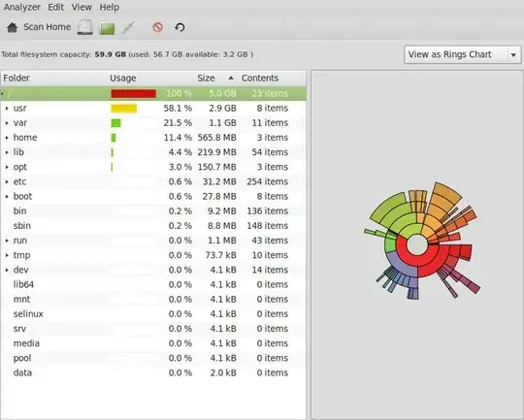Click the scan filesystem disk icon
Image resolution: width=524 pixels, height=420 pixels.
pyautogui.click(x=84, y=27)
